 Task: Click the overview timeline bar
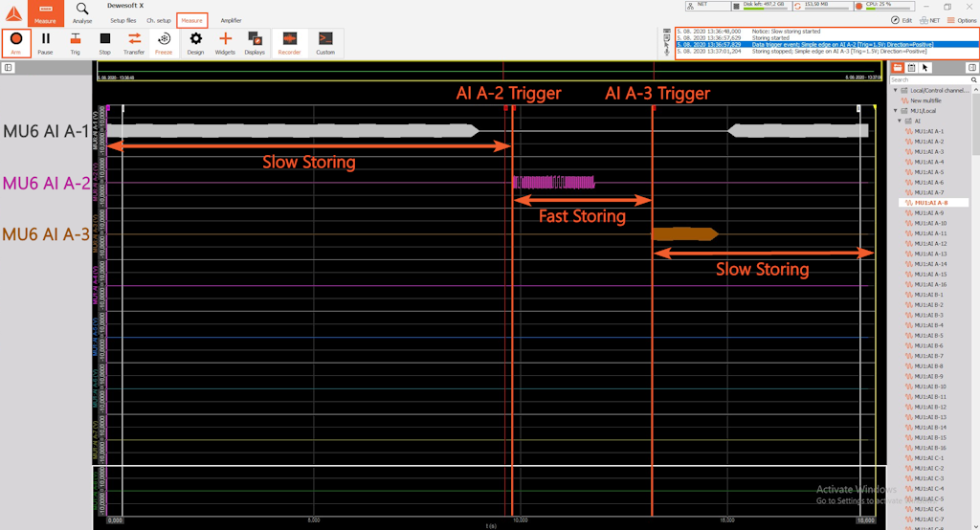pos(488,71)
